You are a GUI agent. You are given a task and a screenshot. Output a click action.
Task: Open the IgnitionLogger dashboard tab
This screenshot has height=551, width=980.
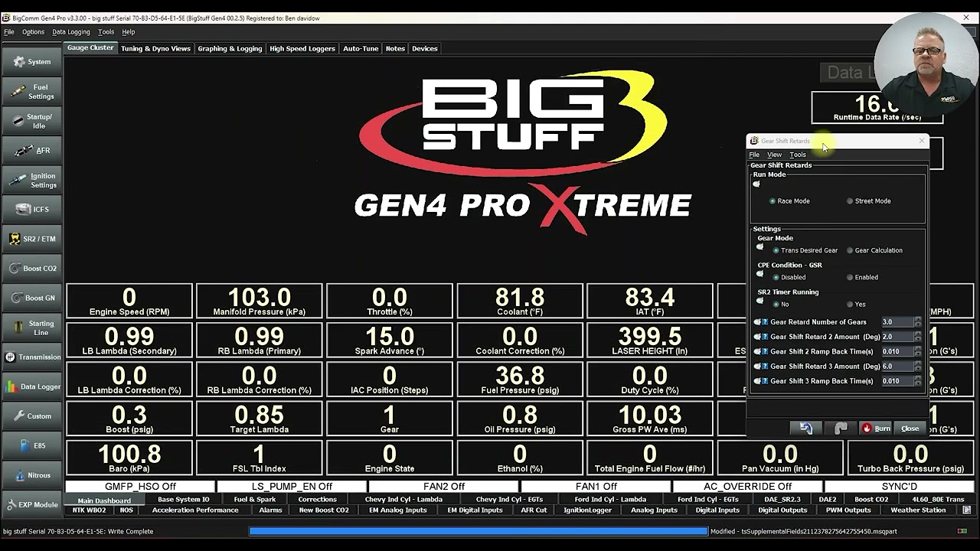tap(588, 510)
